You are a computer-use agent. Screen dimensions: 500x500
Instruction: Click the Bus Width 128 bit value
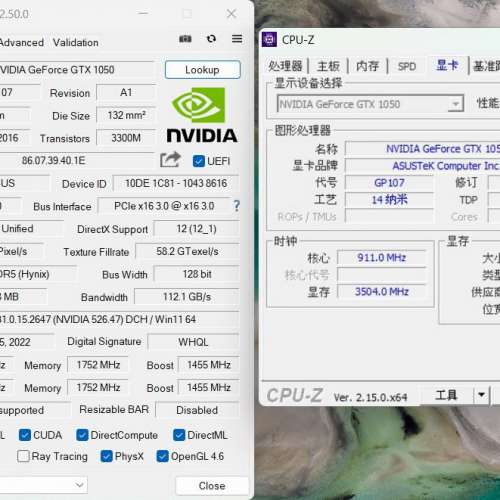coord(197,274)
